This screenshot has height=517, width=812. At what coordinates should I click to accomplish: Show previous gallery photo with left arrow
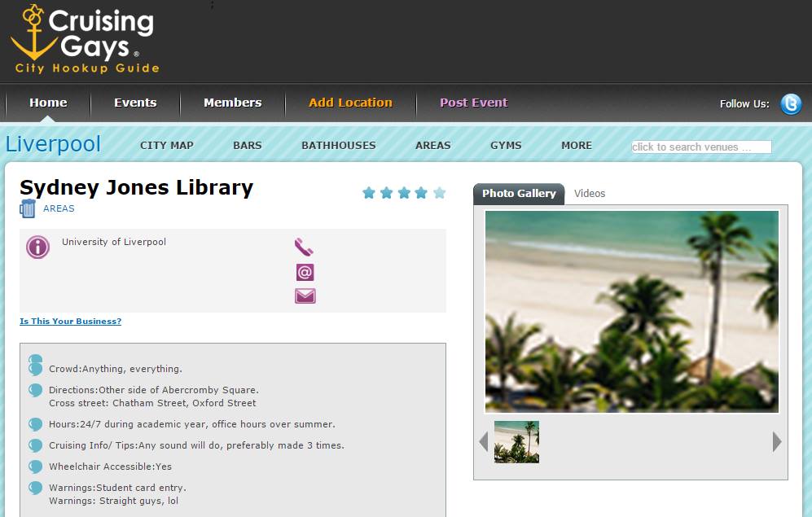click(x=484, y=441)
